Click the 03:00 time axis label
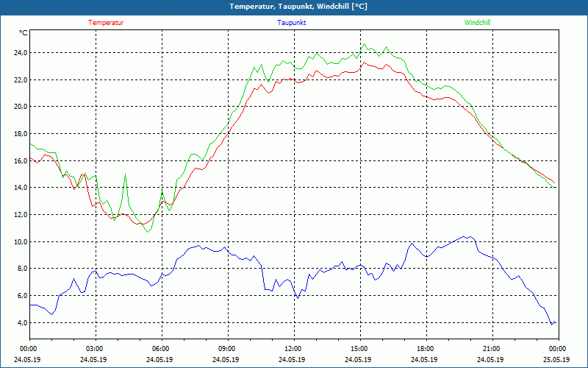This screenshot has width=588, height=368. pos(94,349)
